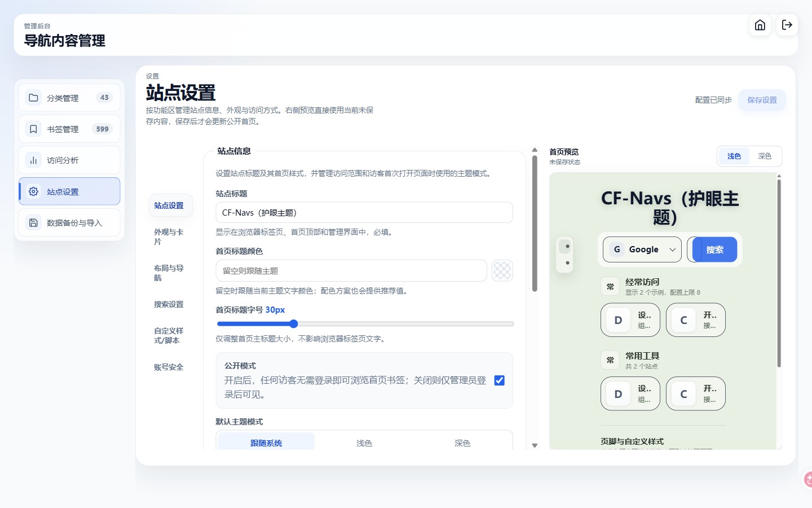Select 浅色 as the default theme mode
The image size is (812, 508).
point(364,443)
